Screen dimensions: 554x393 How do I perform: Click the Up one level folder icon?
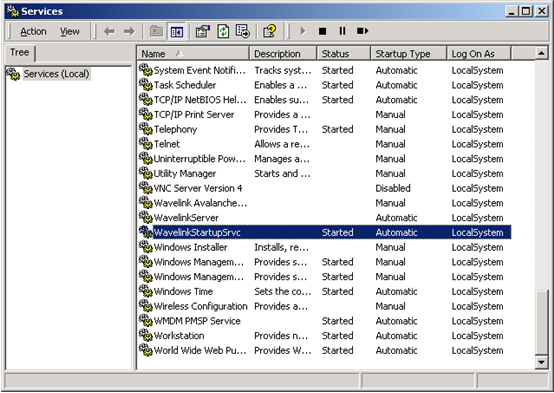[x=156, y=31]
